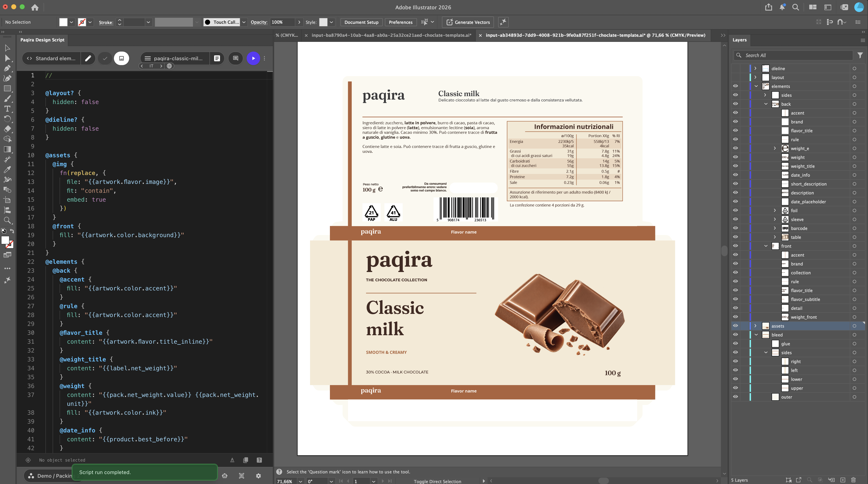This screenshot has width=868, height=484.
Task: Click the notifications bell icon
Action: click(782, 7)
